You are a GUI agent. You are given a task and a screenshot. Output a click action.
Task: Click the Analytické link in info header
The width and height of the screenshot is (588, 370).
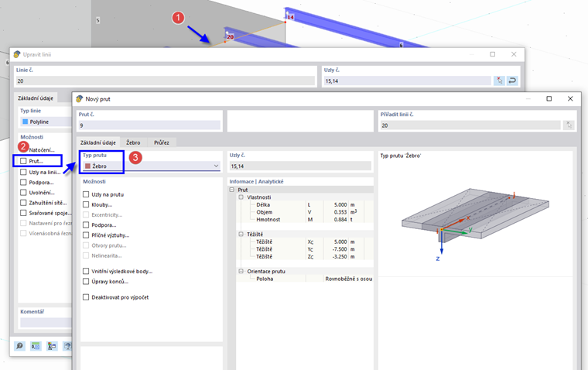[271, 182]
